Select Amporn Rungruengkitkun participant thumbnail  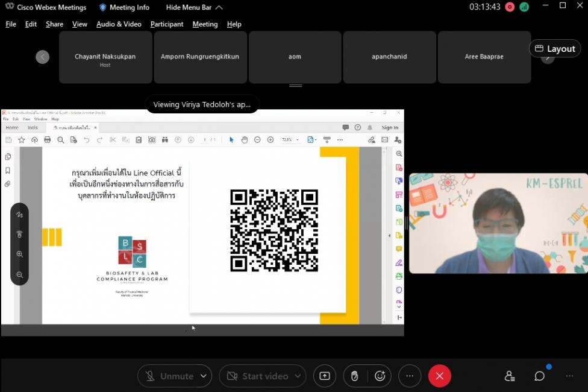(200, 57)
